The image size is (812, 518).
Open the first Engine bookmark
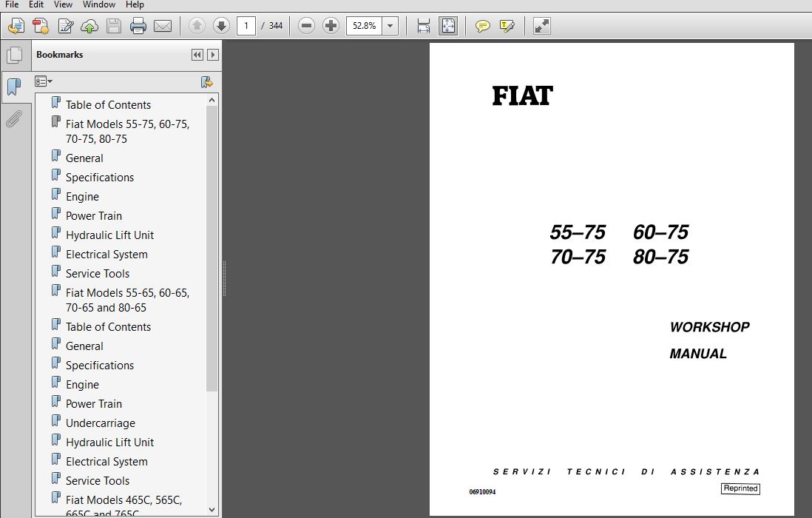coord(82,196)
